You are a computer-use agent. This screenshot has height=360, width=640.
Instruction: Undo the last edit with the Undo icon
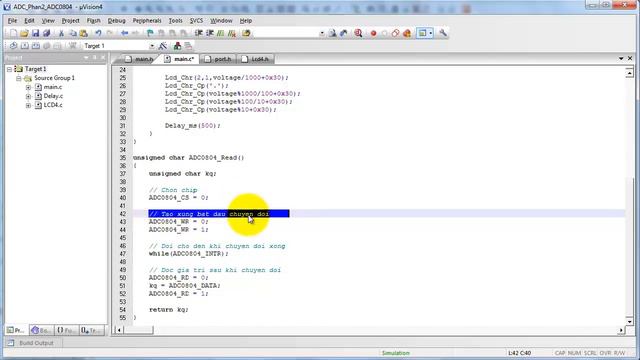[x=98, y=33]
